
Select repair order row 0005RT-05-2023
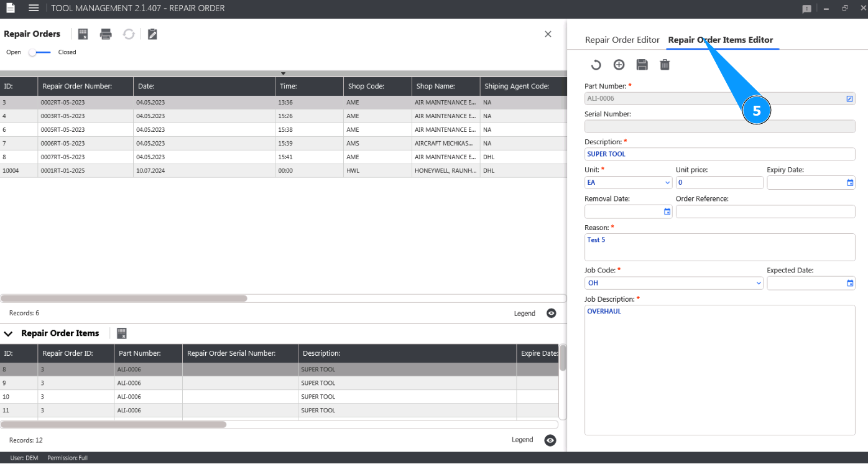click(284, 130)
